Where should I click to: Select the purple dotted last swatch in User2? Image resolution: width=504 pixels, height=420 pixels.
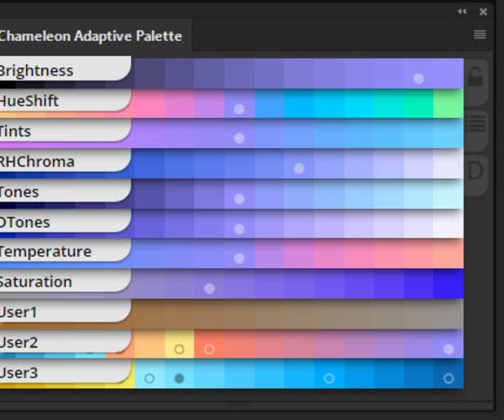click(449, 344)
